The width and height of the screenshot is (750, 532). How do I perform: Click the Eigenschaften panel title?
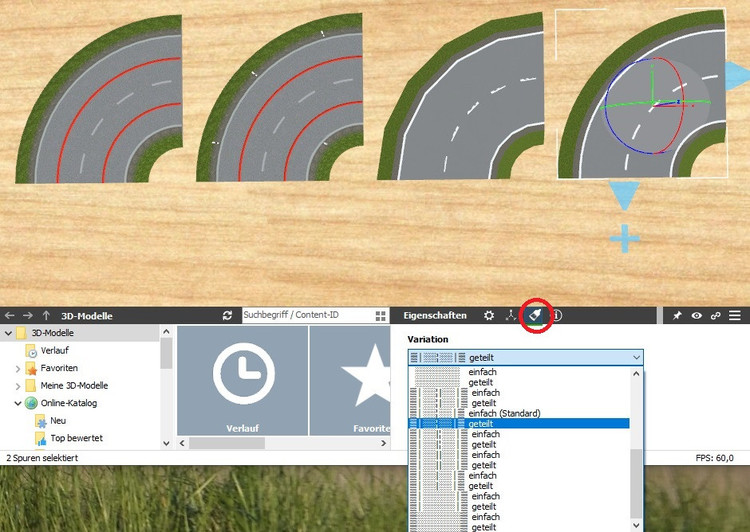tap(435, 316)
